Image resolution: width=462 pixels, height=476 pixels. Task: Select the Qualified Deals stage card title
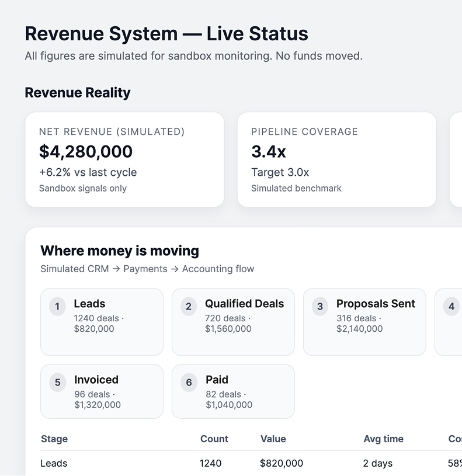click(244, 304)
